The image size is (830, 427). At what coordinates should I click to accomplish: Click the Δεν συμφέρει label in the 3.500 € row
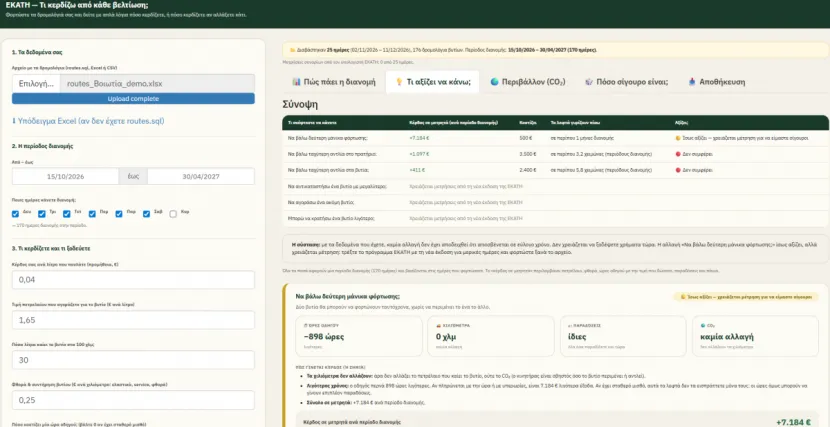point(698,154)
